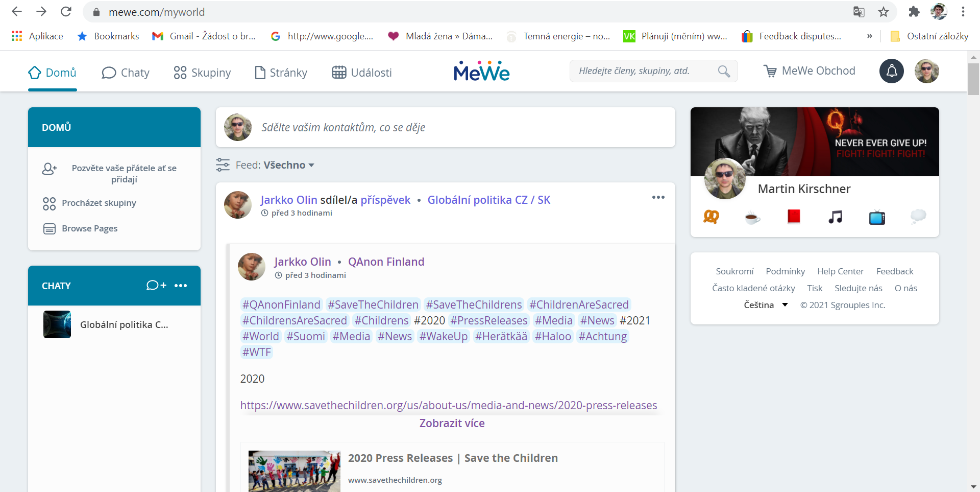
Task: Open the Bookmarks bookmark
Action: (x=108, y=36)
